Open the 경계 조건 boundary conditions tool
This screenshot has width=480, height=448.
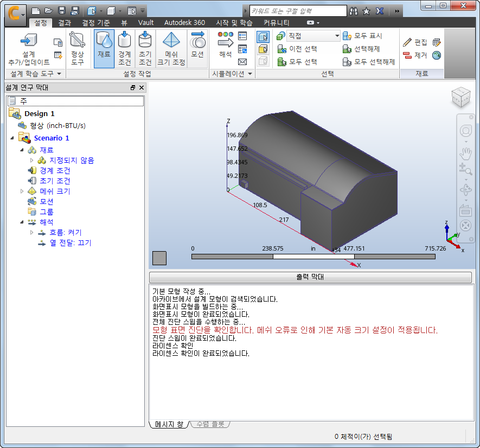tap(125, 48)
